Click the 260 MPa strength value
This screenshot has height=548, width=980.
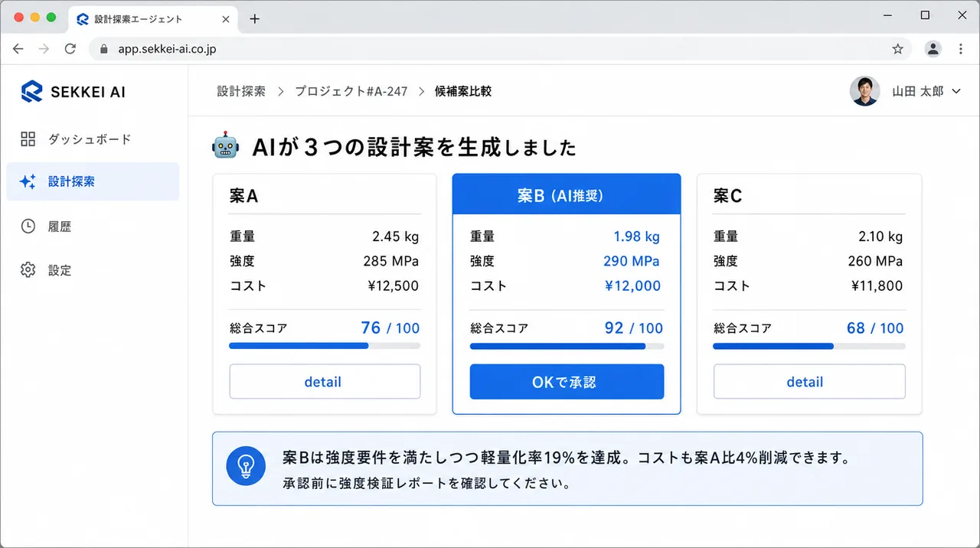pos(876,261)
